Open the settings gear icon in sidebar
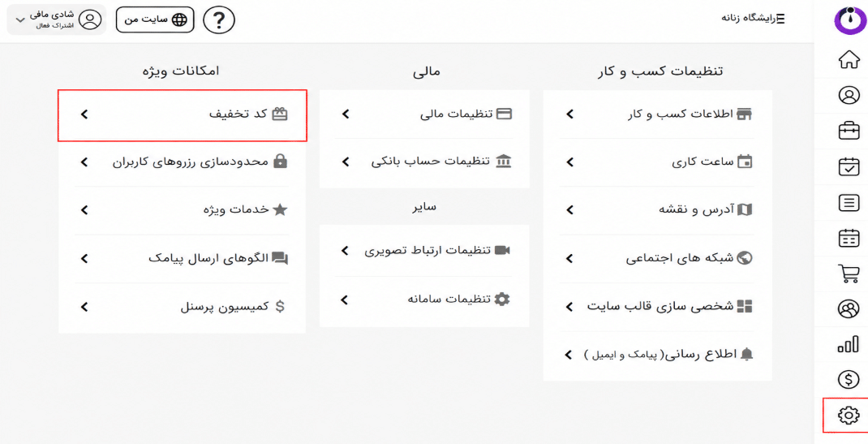The height and width of the screenshot is (444, 868). click(x=849, y=416)
